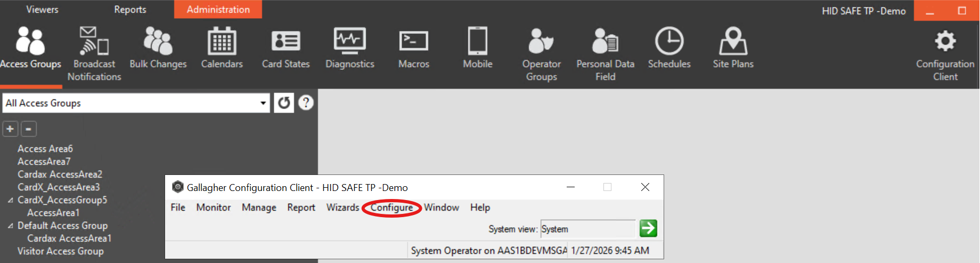Select Access Area6 in the tree

pos(45,149)
